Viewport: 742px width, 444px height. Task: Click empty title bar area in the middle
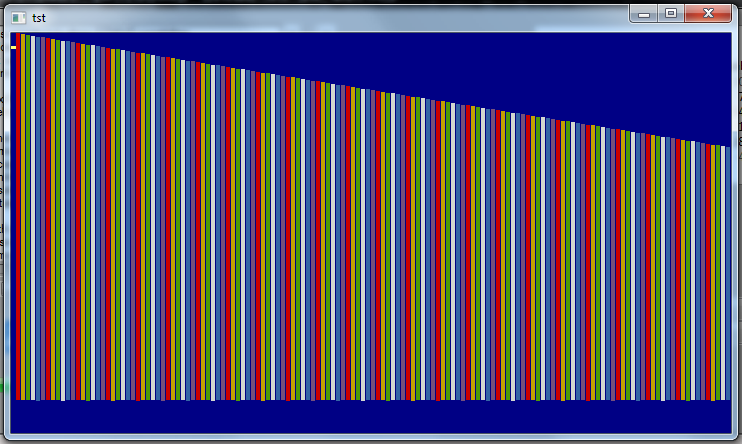click(x=330, y=16)
